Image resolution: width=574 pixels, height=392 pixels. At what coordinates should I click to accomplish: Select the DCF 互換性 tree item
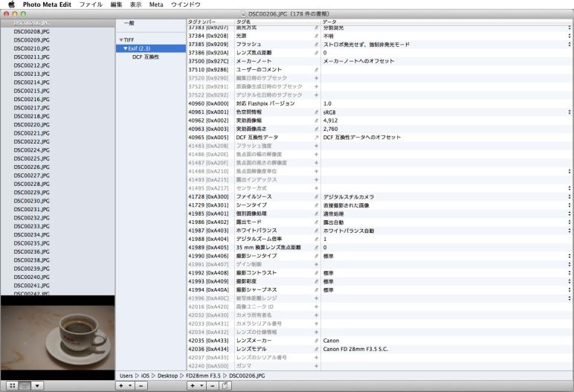(146, 57)
